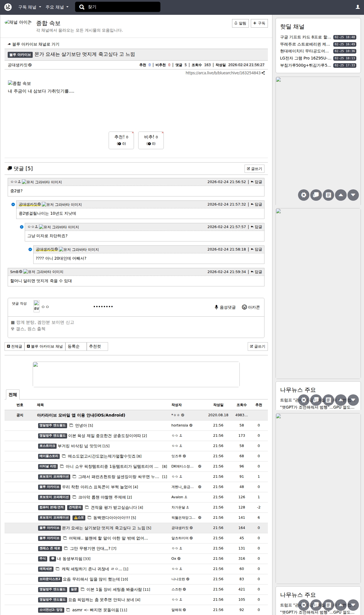Select the 전체 tab above the post list
The height and width of the screenshot is (615, 364).
[x=13, y=395]
